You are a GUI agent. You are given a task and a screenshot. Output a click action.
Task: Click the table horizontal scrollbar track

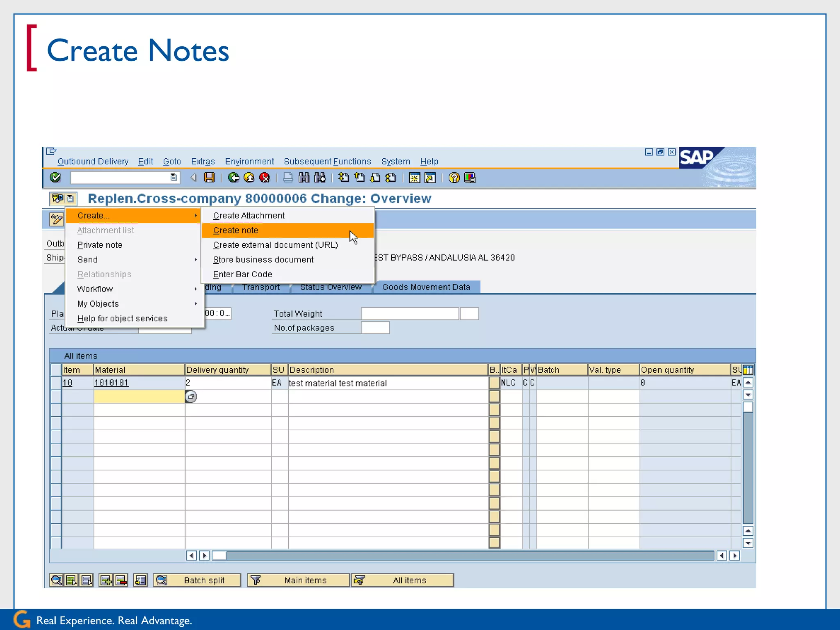(x=470, y=555)
